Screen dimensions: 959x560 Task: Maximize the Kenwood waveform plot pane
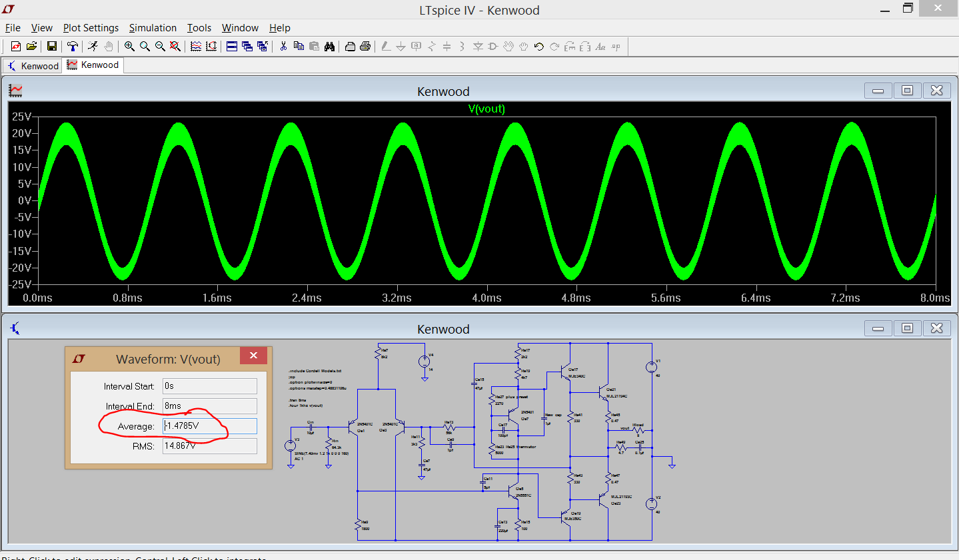[x=907, y=91]
